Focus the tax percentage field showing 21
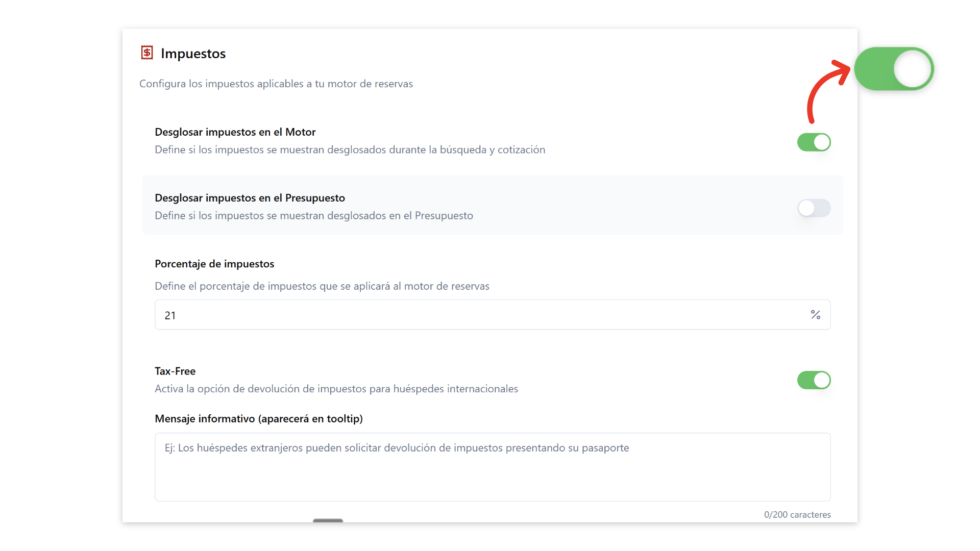The image size is (980, 551). (x=480, y=315)
